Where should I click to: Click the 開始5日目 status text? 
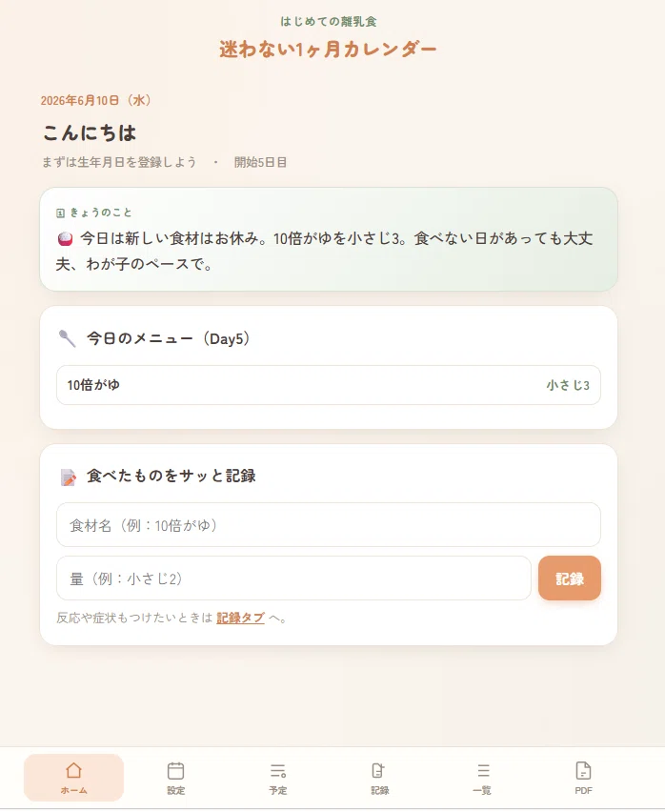pos(260,162)
